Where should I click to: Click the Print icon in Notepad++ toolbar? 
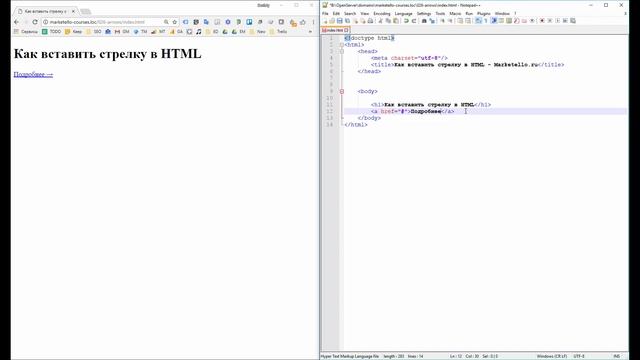point(370,21)
